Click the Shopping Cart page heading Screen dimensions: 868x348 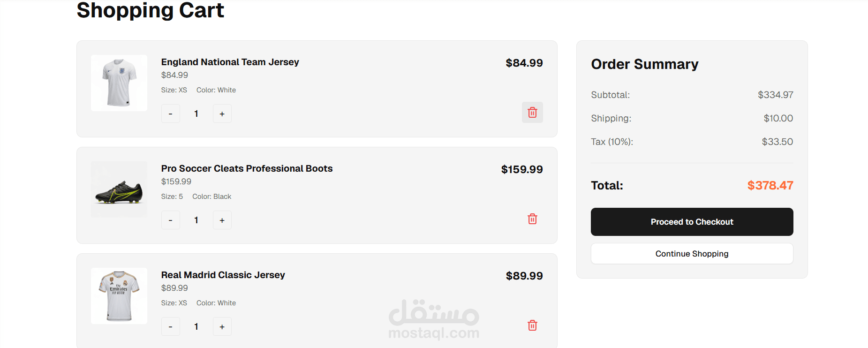coord(150,10)
